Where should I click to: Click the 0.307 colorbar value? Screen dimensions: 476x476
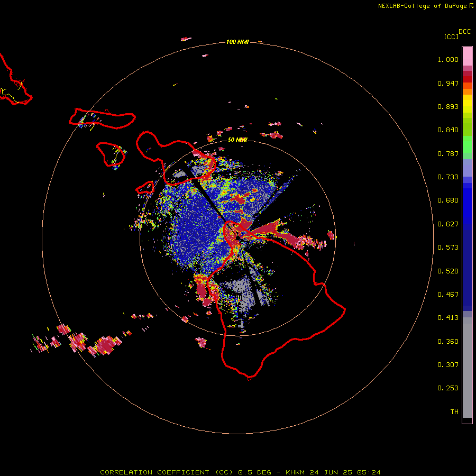pos(448,365)
